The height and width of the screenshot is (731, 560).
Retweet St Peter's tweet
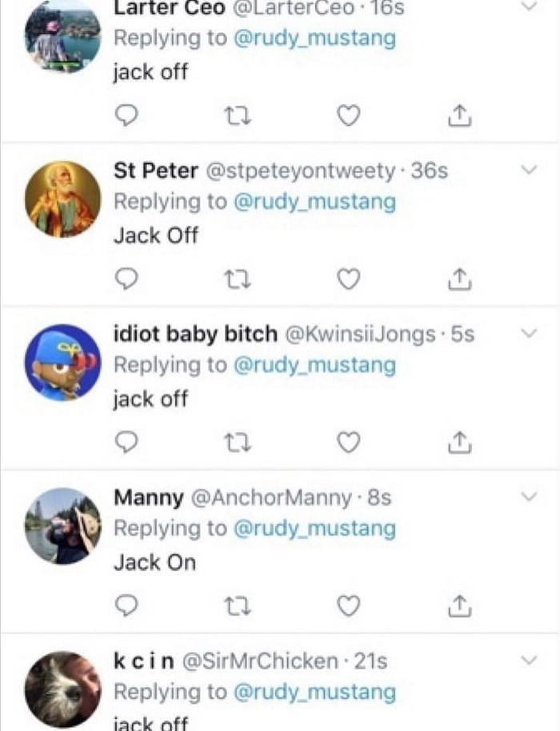click(x=238, y=280)
